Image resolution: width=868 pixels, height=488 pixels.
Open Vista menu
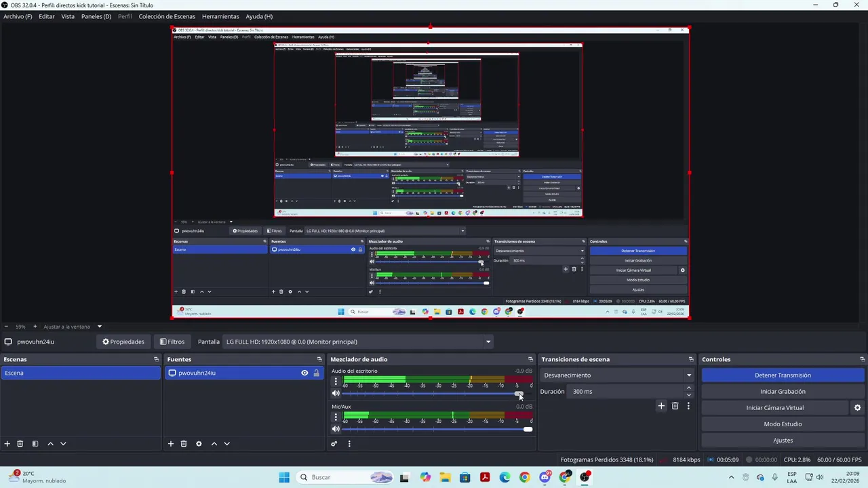tap(68, 16)
